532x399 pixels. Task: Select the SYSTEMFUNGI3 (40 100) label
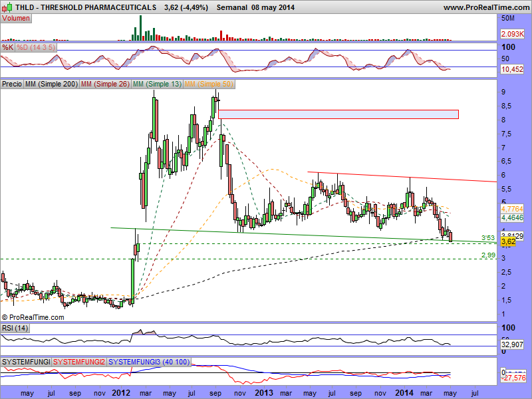tap(149, 362)
